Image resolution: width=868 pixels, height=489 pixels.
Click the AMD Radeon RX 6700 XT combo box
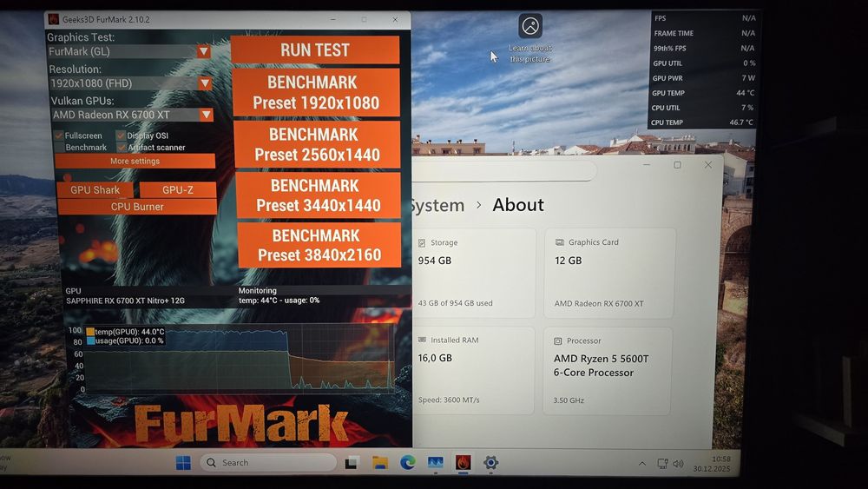point(132,115)
